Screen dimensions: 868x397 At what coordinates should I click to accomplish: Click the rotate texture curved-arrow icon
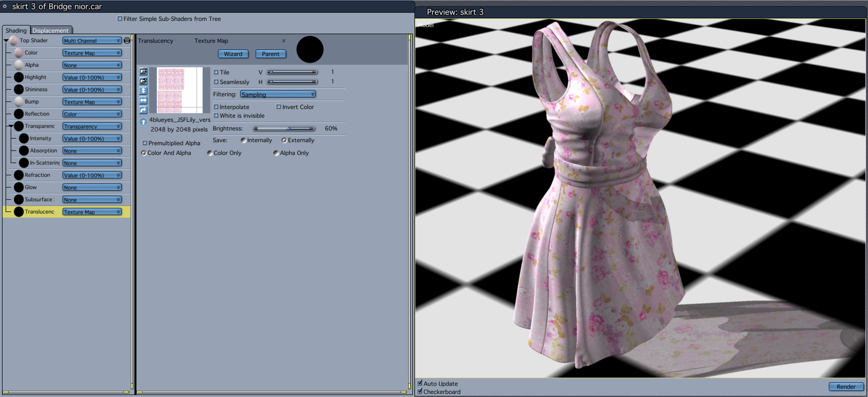[x=143, y=110]
